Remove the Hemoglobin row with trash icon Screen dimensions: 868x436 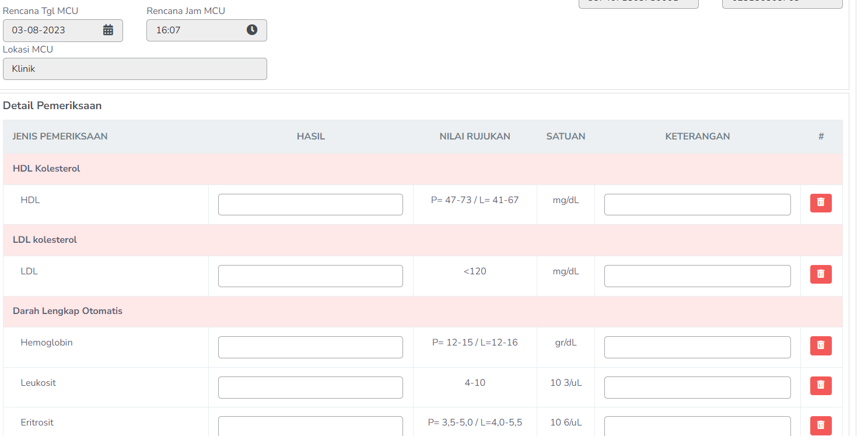820,346
